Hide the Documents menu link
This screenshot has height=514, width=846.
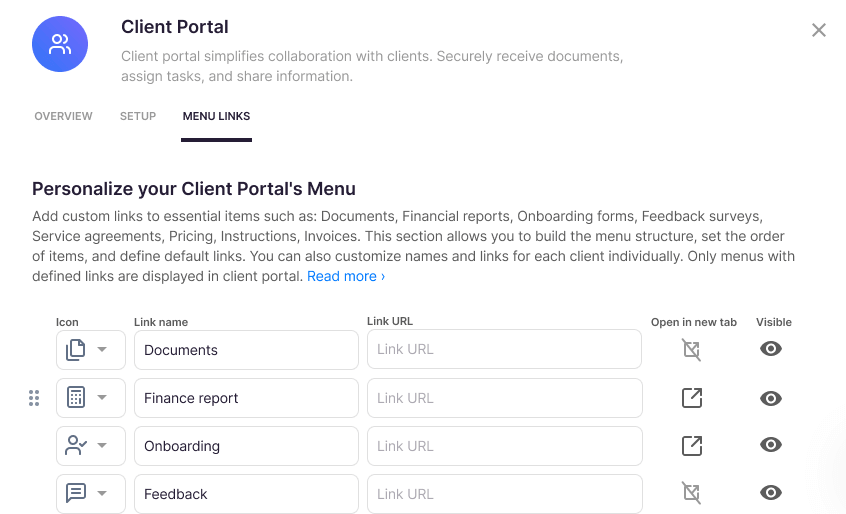(770, 349)
